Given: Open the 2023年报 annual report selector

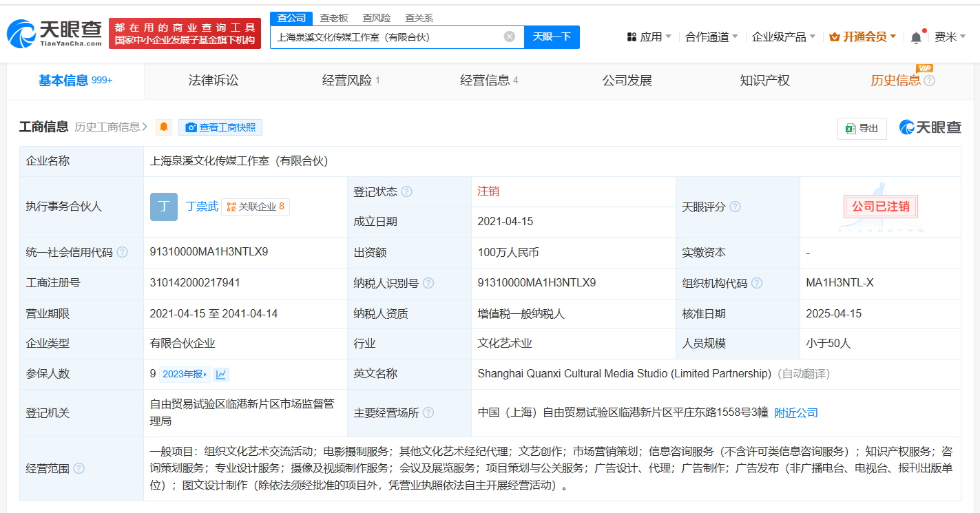Looking at the screenshot, I should pyautogui.click(x=185, y=375).
